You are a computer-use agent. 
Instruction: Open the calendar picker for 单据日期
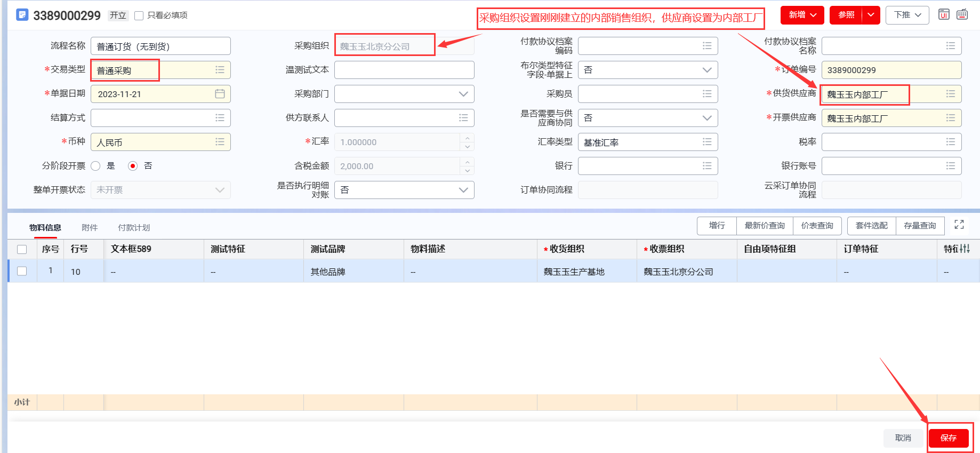(x=220, y=94)
